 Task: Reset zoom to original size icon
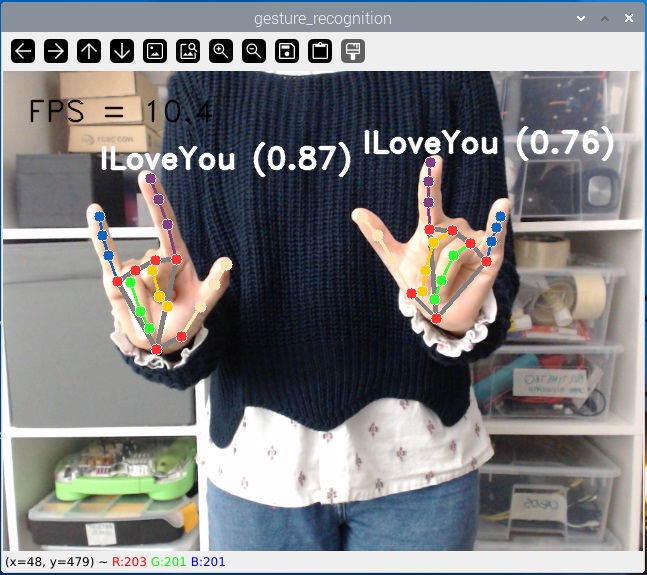tap(155, 51)
